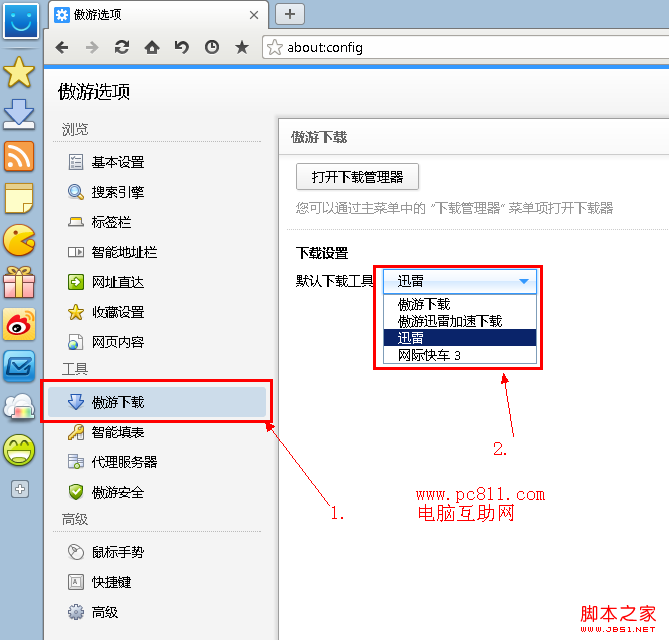
Task: Open the Favorites star in sidebar
Action: [19, 73]
